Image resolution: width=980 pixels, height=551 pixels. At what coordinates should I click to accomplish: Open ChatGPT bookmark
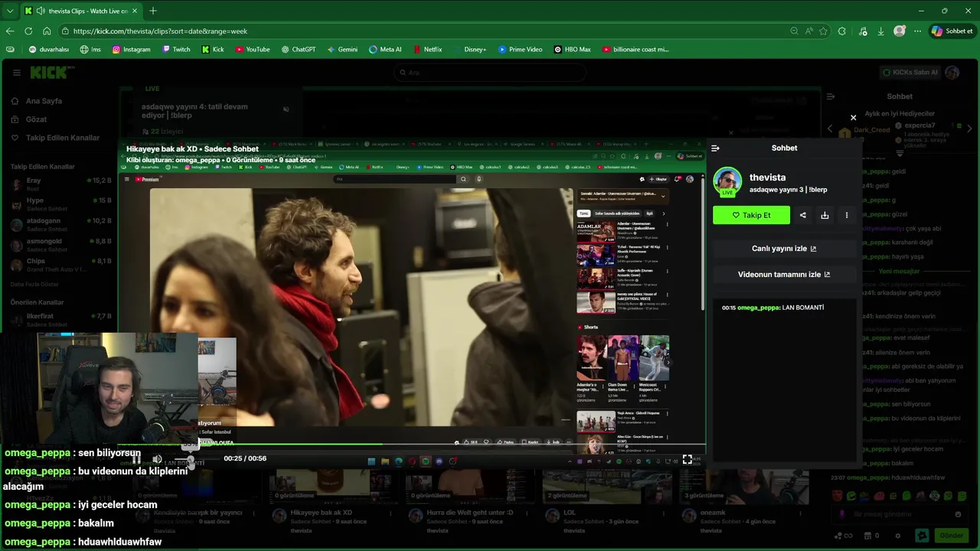(298, 50)
